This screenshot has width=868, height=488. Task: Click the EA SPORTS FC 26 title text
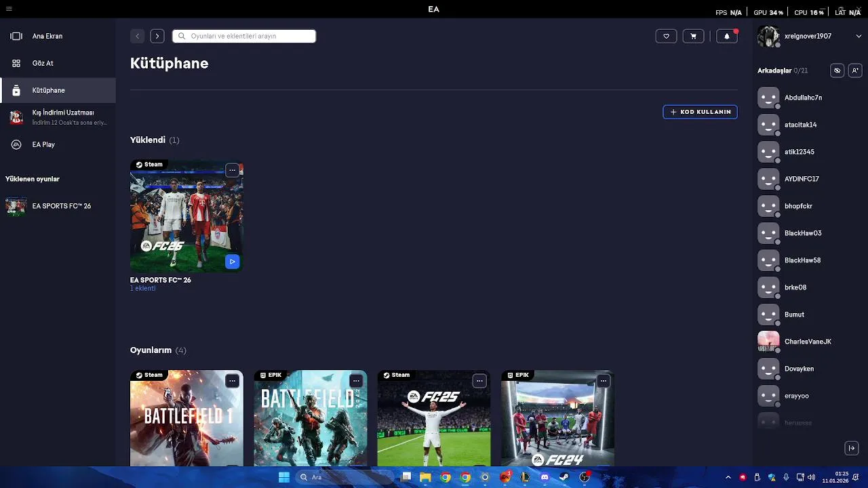point(161,280)
